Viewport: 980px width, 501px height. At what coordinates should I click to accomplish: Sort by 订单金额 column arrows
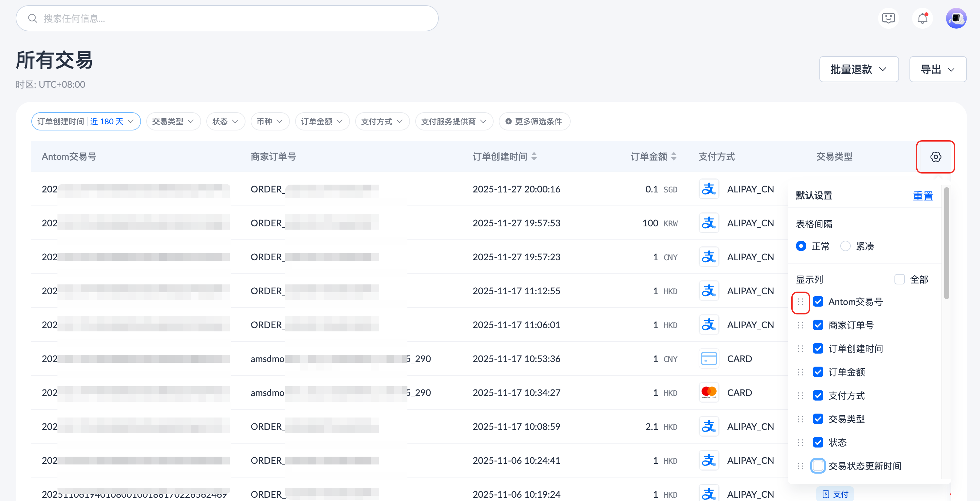coord(674,157)
